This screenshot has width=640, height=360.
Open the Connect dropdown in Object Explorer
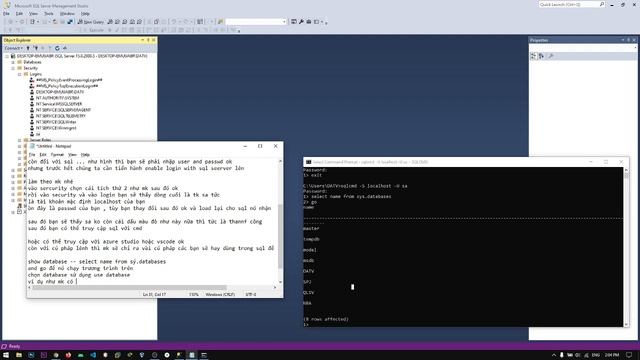pos(13,48)
